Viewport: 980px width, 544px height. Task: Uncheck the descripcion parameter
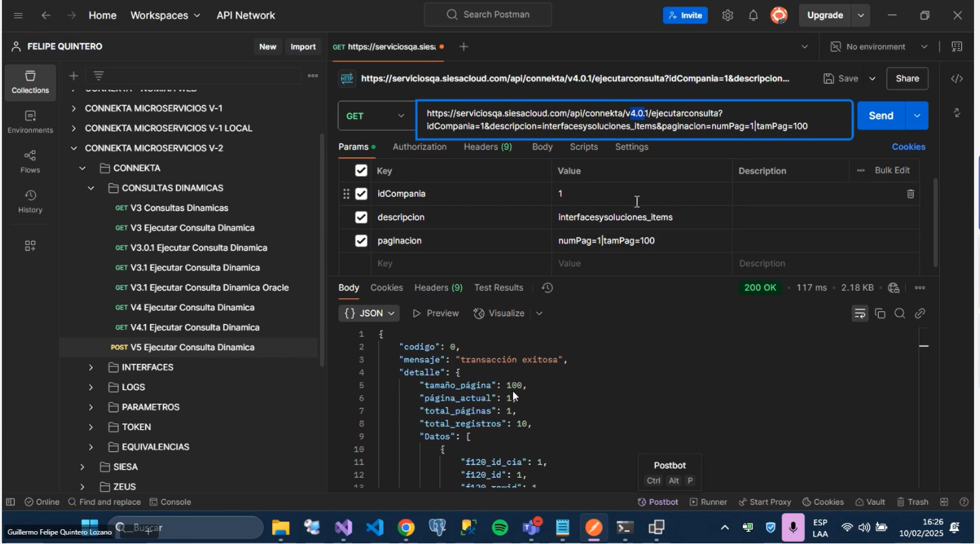click(361, 217)
